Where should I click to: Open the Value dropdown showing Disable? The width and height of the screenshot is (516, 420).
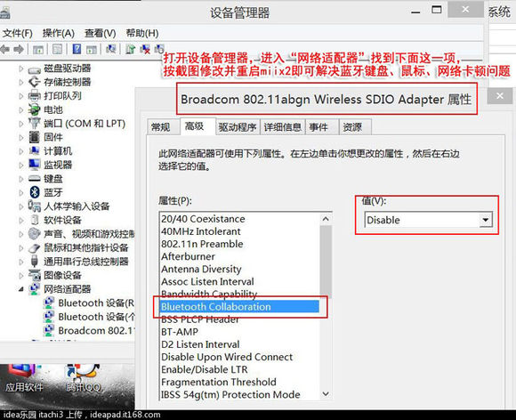click(429, 220)
